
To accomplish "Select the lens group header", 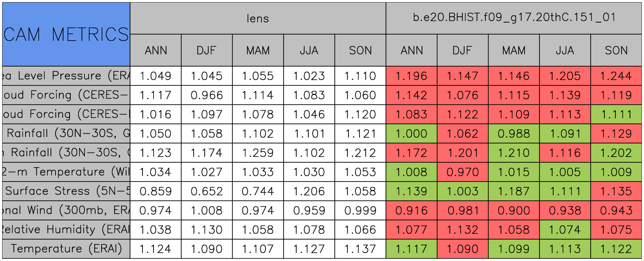I will pos(258,18).
